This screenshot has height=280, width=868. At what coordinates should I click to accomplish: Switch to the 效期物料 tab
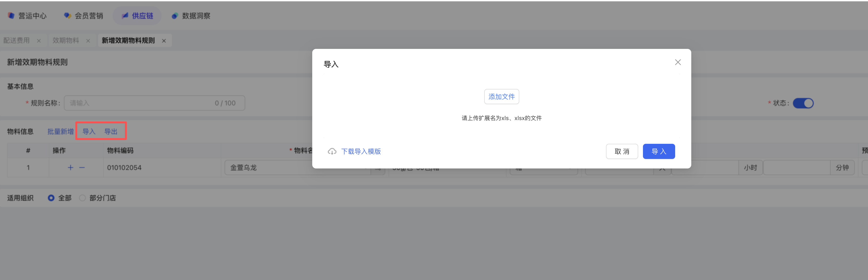[66, 41]
